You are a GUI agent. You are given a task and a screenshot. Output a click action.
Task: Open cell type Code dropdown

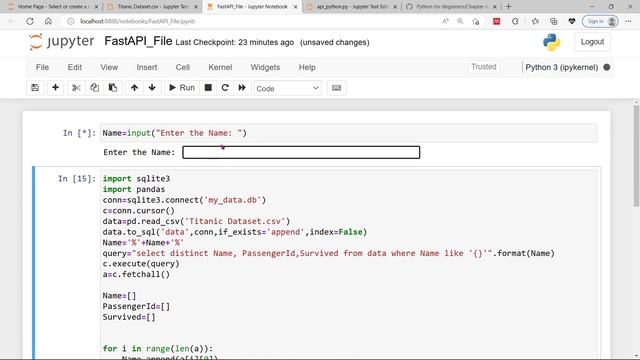click(287, 88)
